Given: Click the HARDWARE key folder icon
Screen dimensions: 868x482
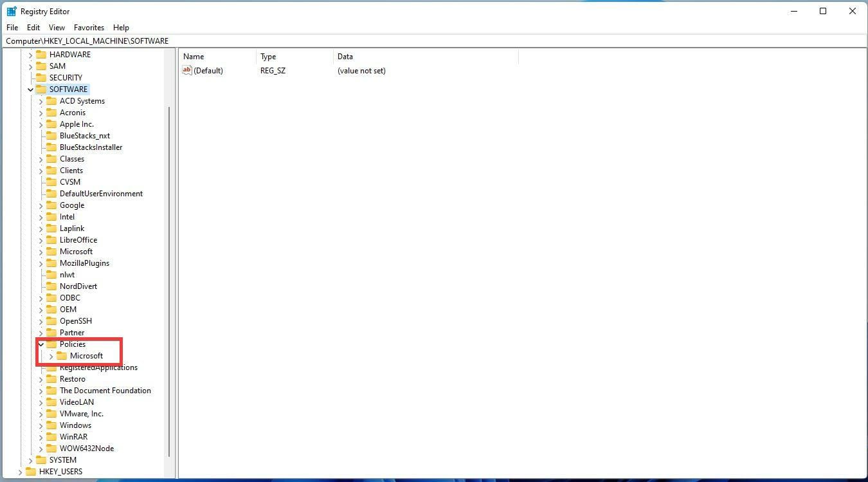Looking at the screenshot, I should click(41, 55).
